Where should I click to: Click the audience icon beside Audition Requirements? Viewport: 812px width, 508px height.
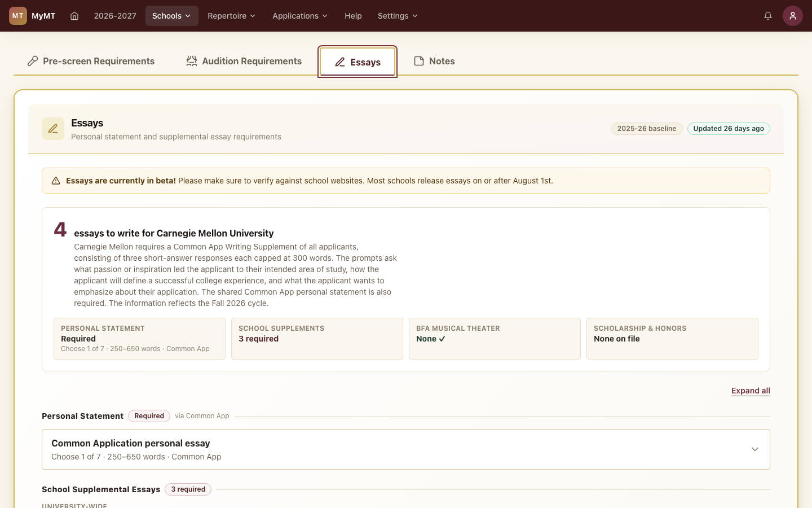pos(192,61)
